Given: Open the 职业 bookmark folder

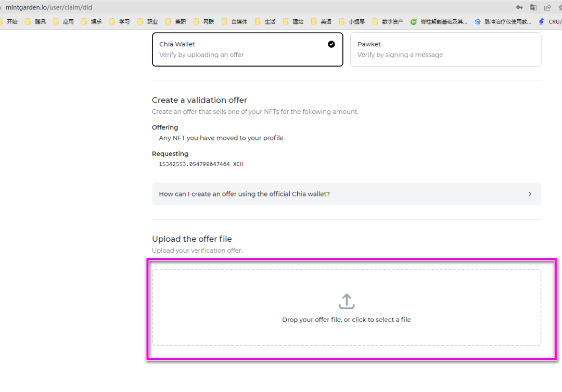Looking at the screenshot, I should click(148, 21).
